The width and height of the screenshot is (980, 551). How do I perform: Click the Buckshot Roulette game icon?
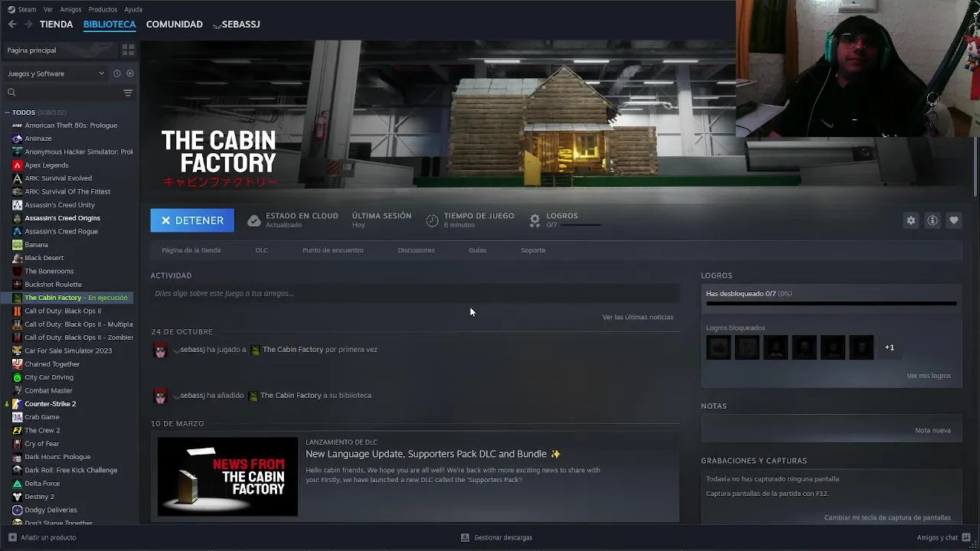coord(17,285)
